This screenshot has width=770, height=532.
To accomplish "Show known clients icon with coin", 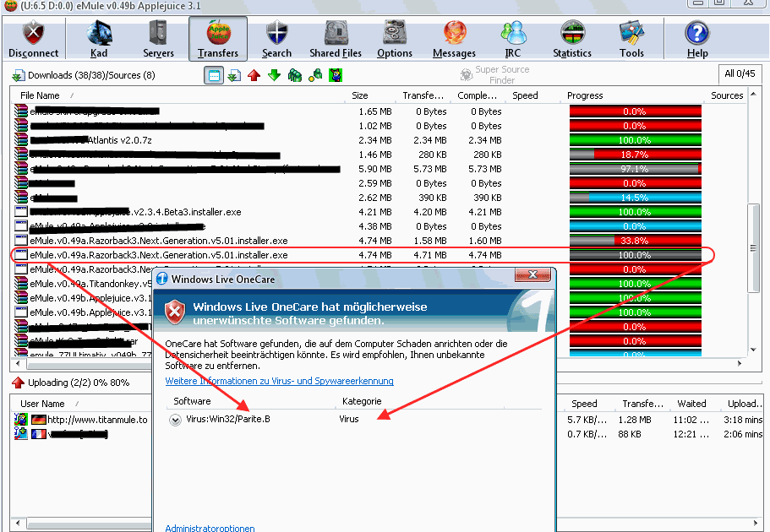I will pyautogui.click(x=315, y=76).
